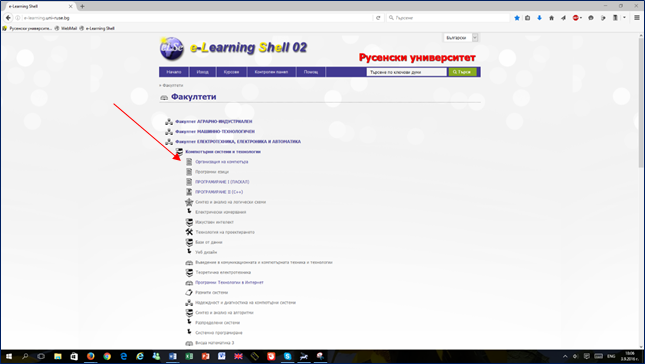Click the star icon beside Синтез и анализ на логически схеми

tap(189, 202)
